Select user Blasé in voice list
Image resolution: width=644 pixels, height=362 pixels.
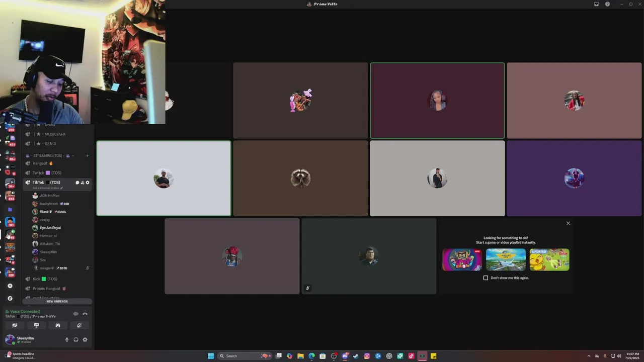[60, 212]
